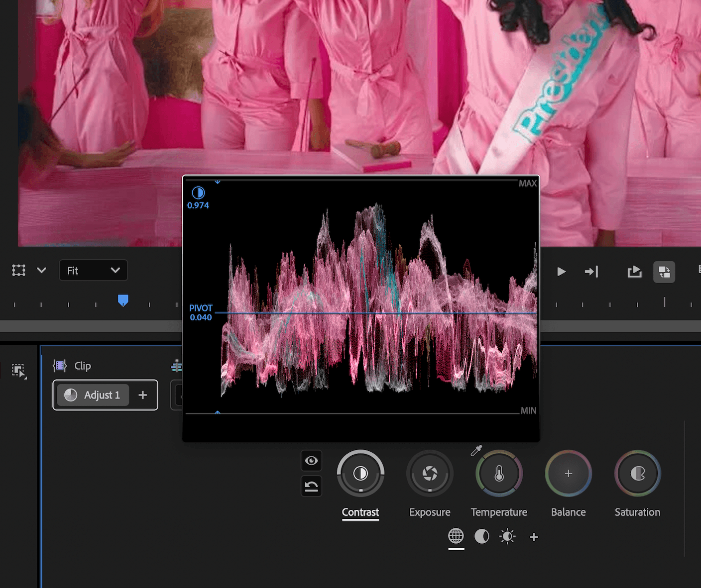Switch to the global (globe) adjustments tab

(456, 536)
